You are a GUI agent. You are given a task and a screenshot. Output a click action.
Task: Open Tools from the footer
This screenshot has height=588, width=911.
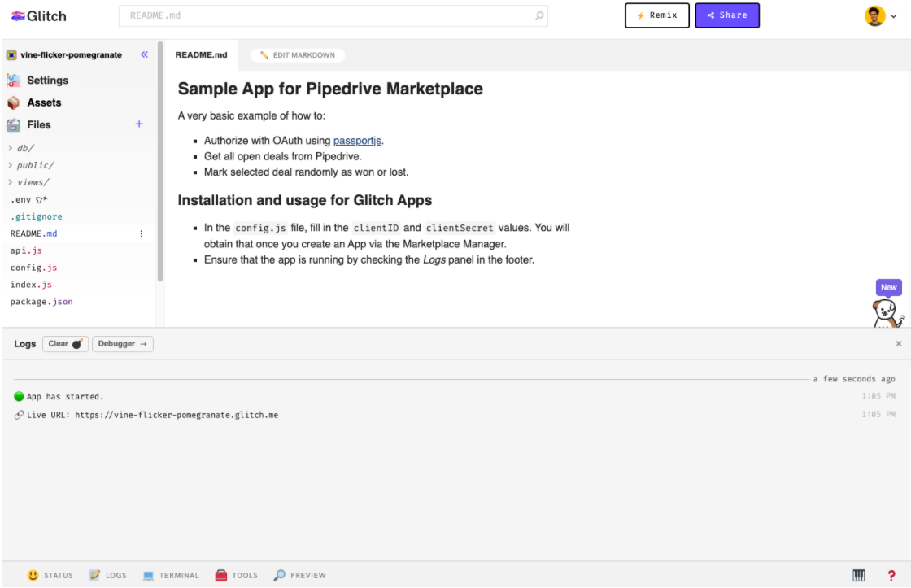[x=237, y=575]
